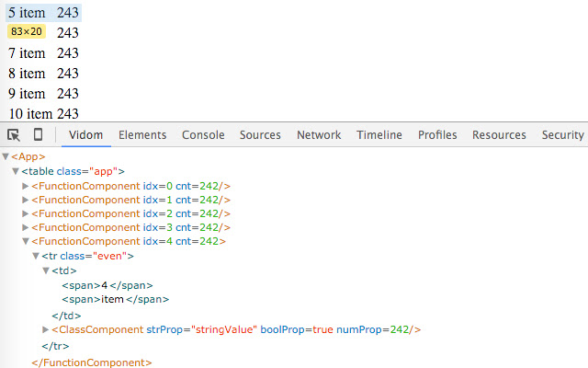
Task: Click 243 beside the 83×20 tooltip
Action: coord(68,33)
